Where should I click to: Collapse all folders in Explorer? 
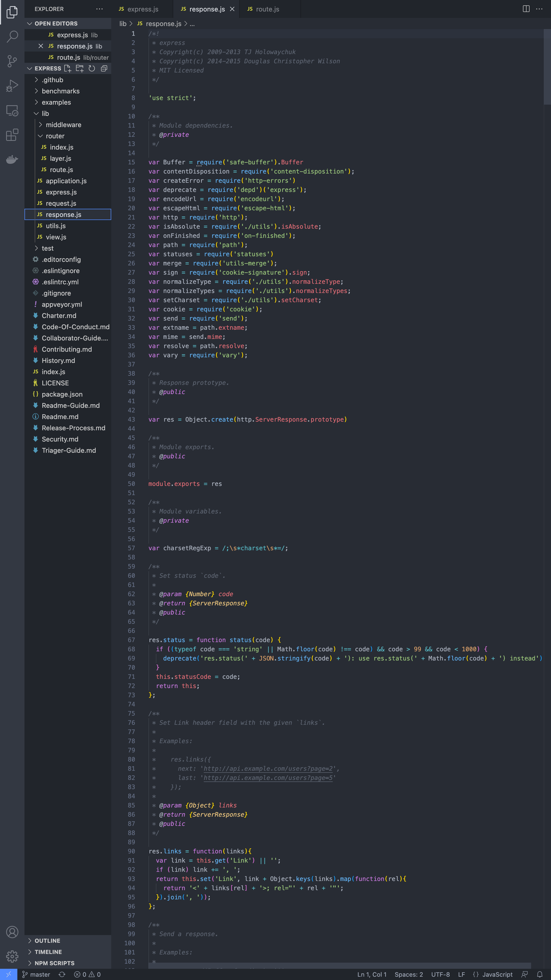(104, 68)
